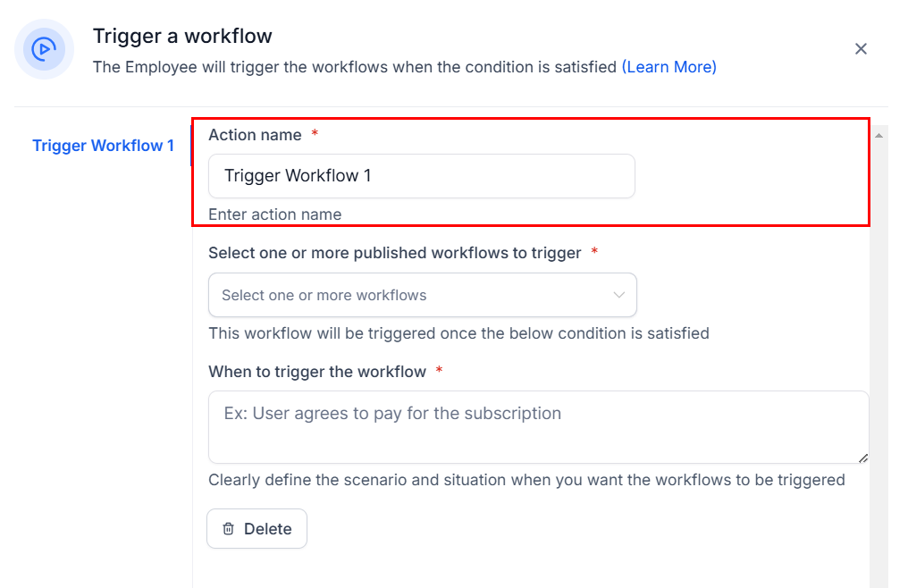This screenshot has height=588, width=908.
Task: Click the circular play workflow icon in header
Action: point(44,49)
